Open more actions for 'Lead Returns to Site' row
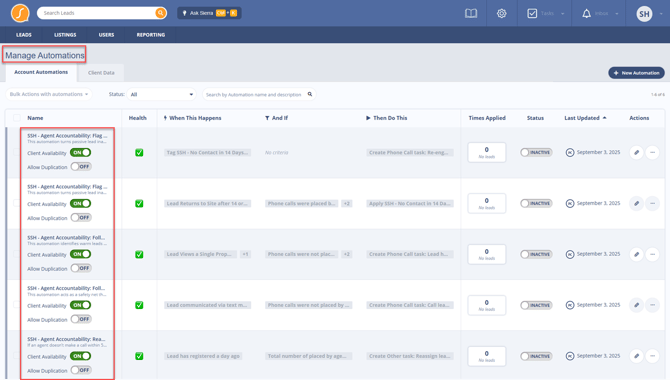The width and height of the screenshot is (670, 380). [652, 203]
